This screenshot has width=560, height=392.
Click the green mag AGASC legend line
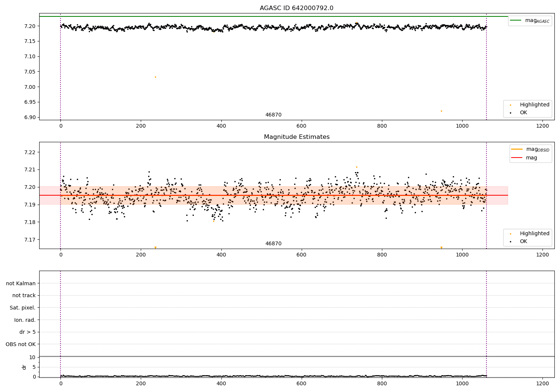516,21
